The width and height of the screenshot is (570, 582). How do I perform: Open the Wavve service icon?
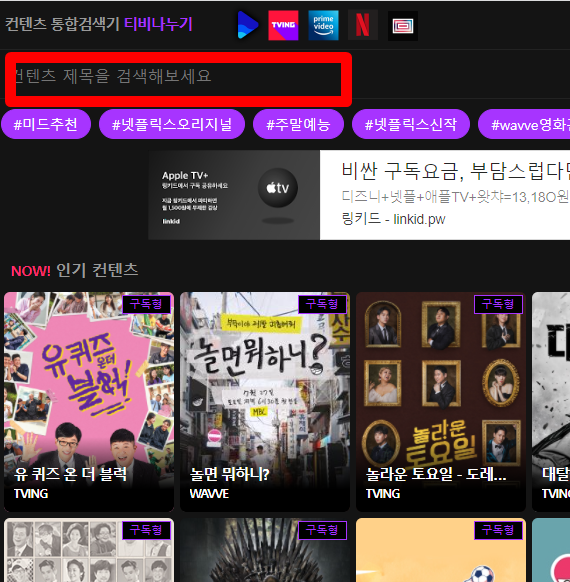pyautogui.click(x=248, y=25)
